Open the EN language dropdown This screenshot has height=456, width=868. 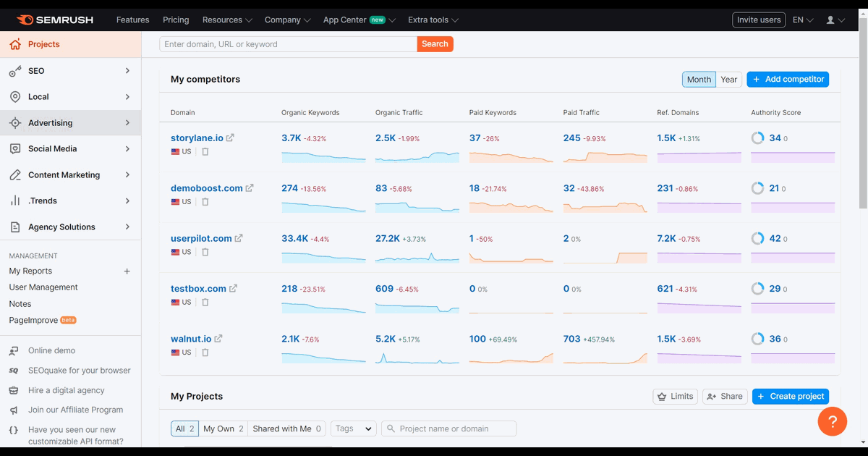tap(803, 20)
